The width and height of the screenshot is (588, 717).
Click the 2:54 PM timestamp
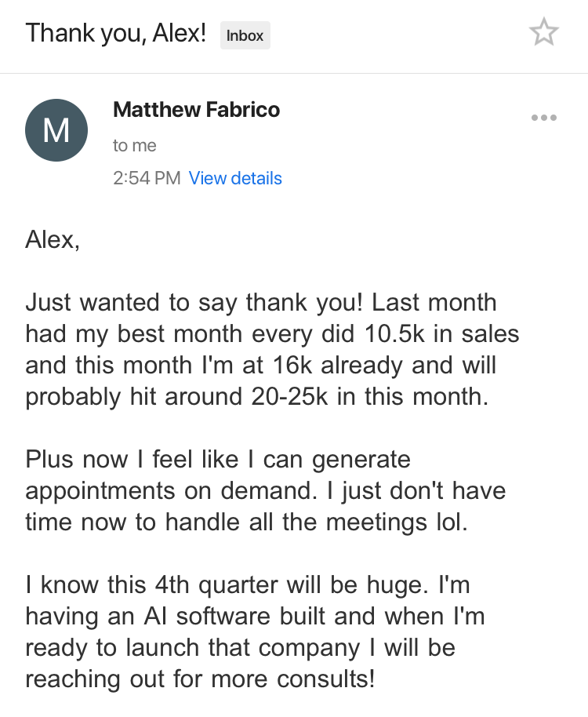(x=147, y=178)
